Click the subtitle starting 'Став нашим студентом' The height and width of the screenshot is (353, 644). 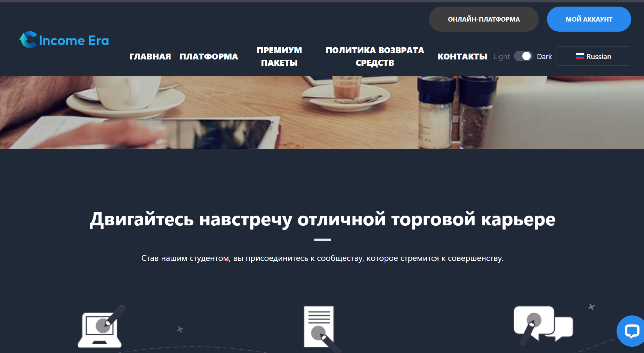coord(322,258)
